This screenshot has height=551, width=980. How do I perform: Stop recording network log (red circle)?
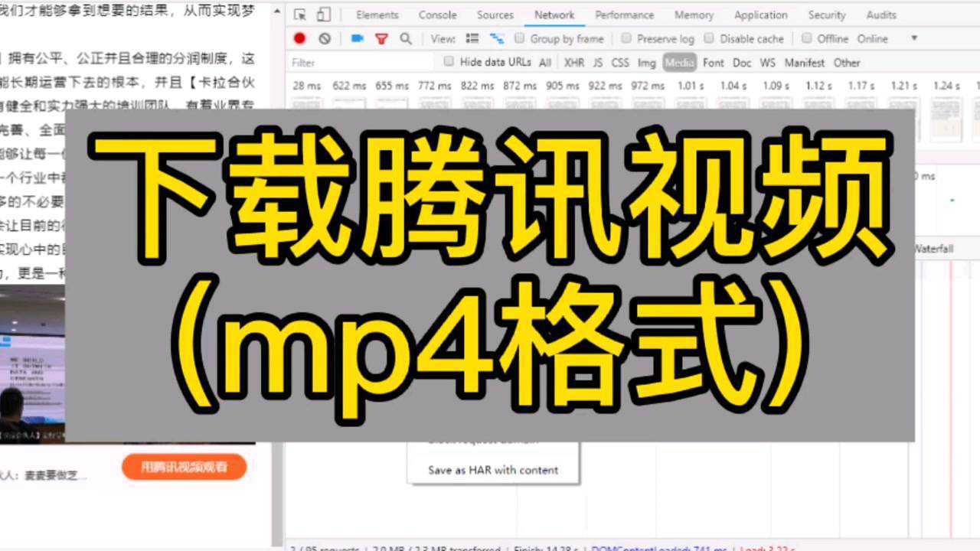coord(299,38)
